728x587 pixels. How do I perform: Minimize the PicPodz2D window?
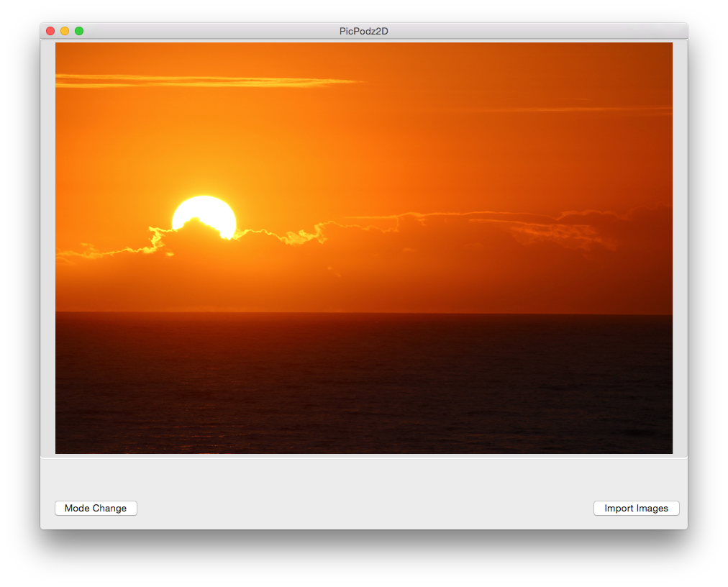point(65,31)
